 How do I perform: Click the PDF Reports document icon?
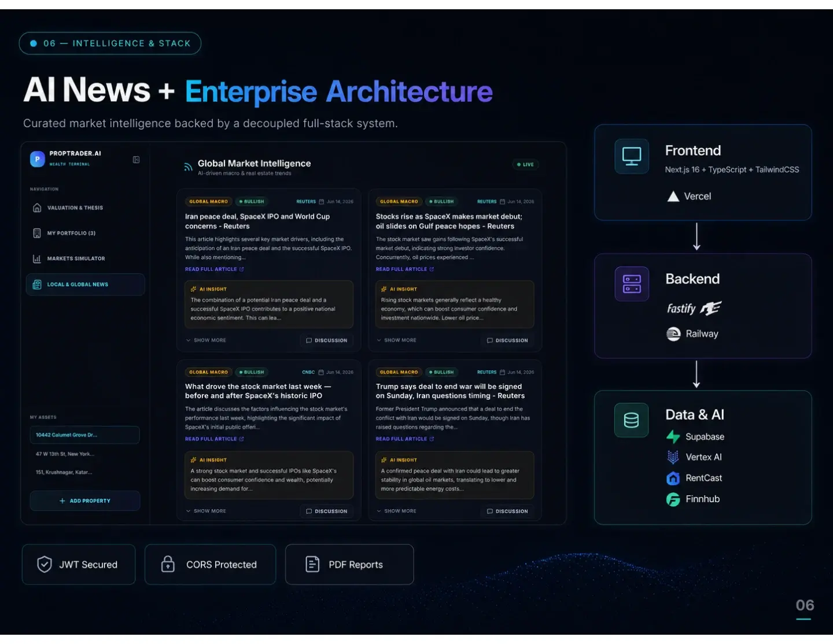(x=312, y=564)
